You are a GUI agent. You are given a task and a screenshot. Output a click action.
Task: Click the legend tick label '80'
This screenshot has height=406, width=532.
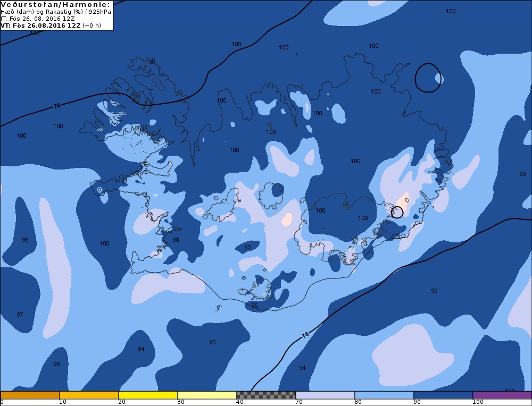(x=358, y=402)
